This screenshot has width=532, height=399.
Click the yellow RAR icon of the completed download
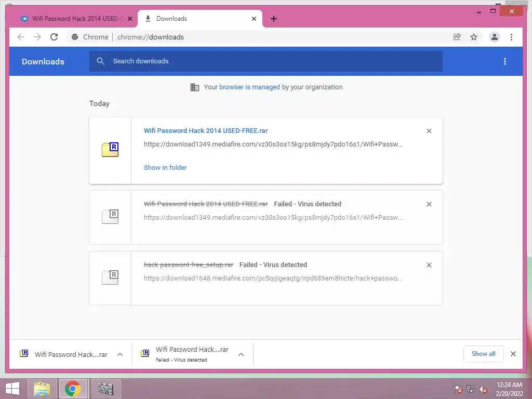point(110,150)
